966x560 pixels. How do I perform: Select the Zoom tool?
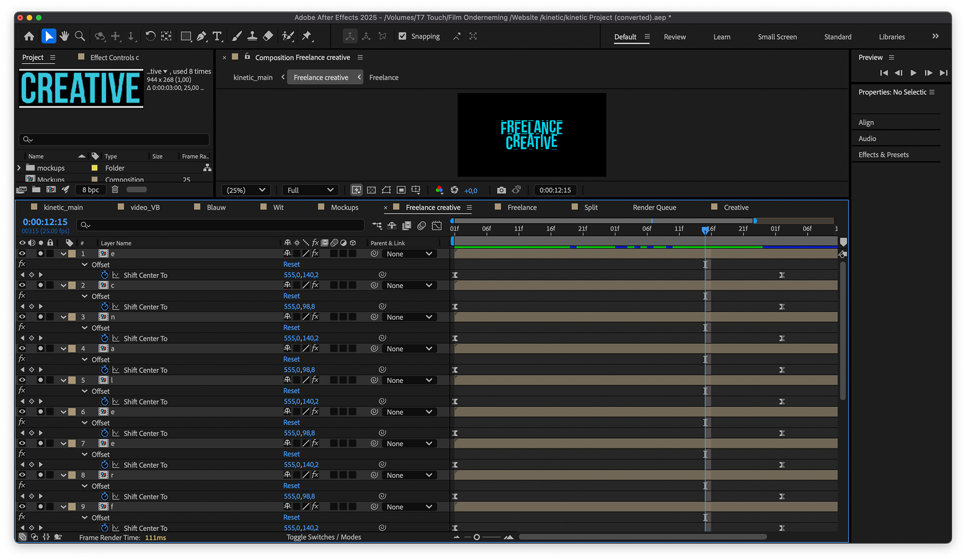79,36
